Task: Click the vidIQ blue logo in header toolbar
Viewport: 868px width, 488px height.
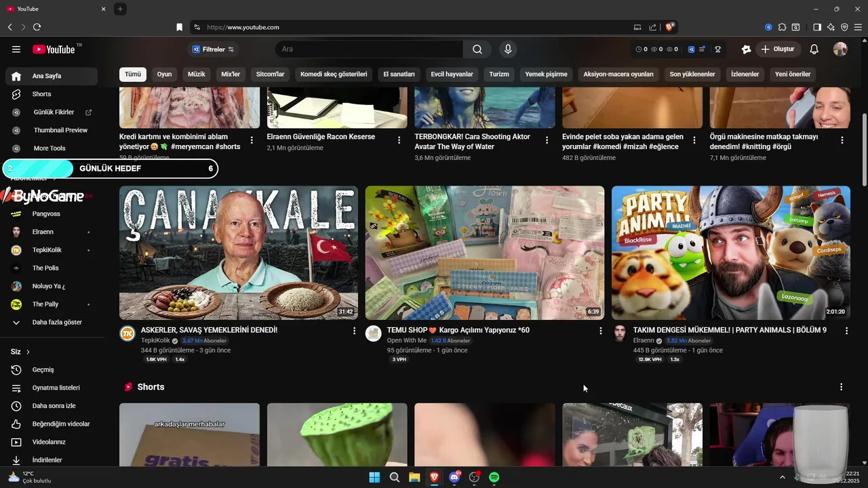Action: (x=691, y=49)
